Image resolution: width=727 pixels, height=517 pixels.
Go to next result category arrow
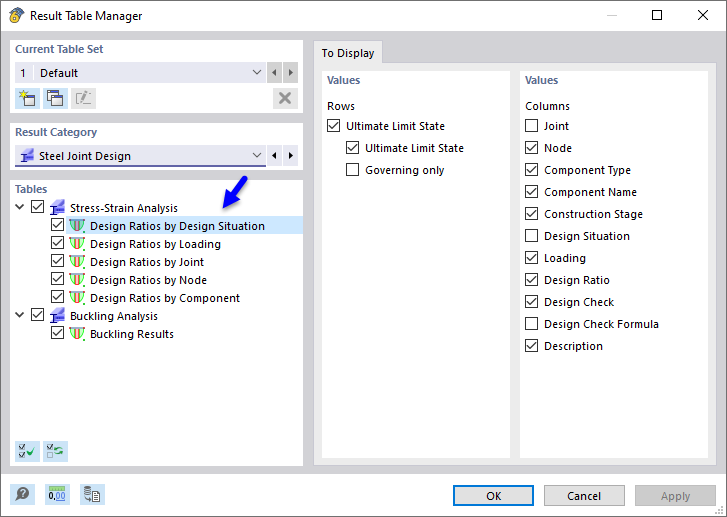[291, 156]
